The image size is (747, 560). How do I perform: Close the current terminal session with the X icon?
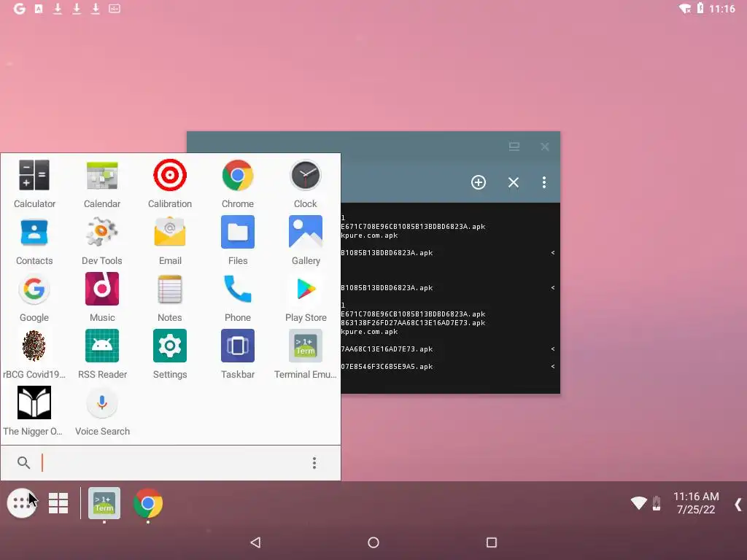(x=513, y=182)
